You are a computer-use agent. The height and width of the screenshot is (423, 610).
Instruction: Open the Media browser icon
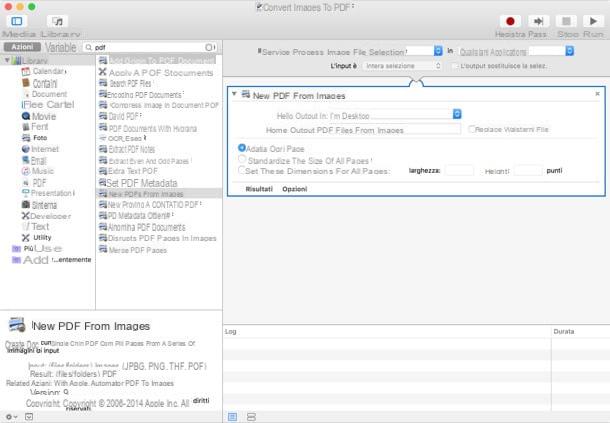point(58,21)
